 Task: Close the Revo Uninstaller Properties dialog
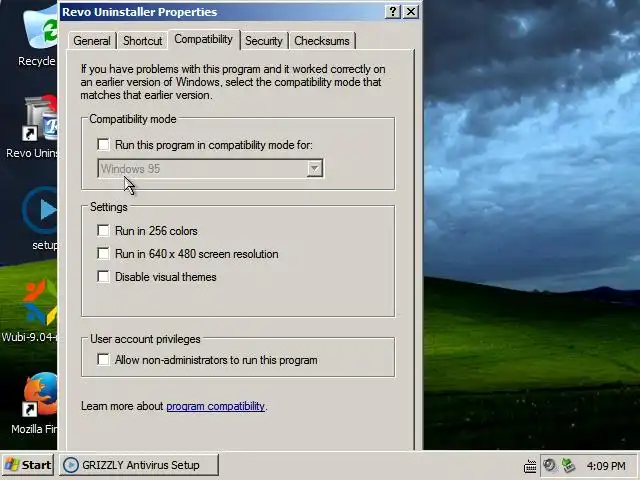pos(411,12)
